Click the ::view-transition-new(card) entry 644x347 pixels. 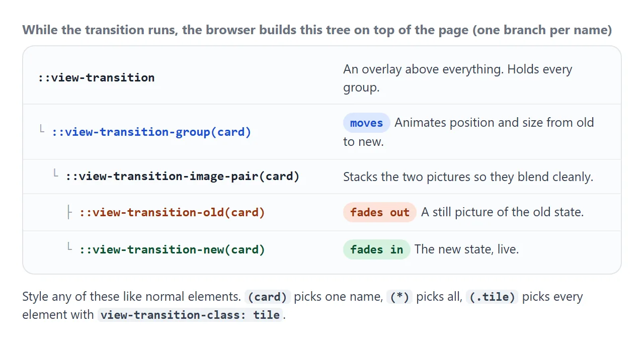[172, 249]
